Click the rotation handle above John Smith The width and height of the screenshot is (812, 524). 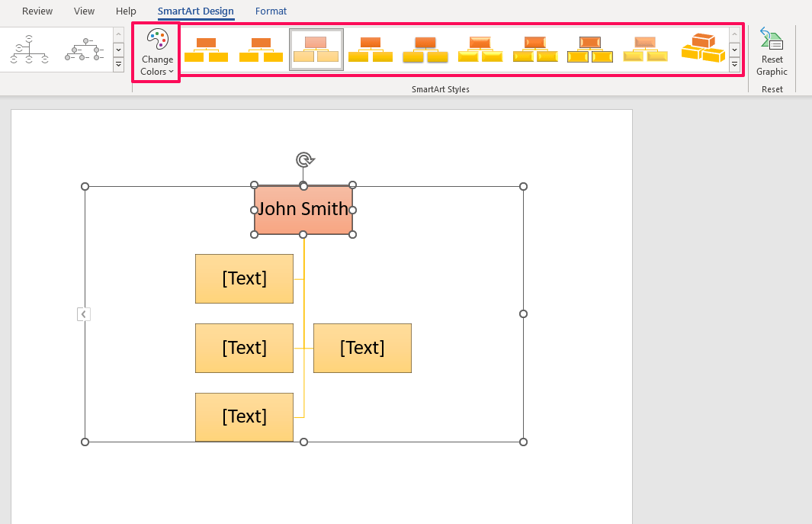click(x=304, y=159)
